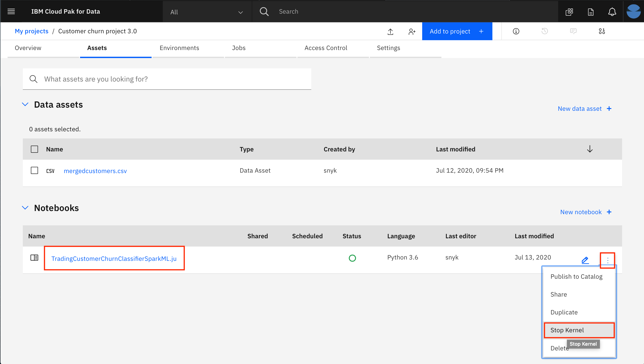Click the New data asset link
Screen dimensions: 644x364
pos(585,109)
